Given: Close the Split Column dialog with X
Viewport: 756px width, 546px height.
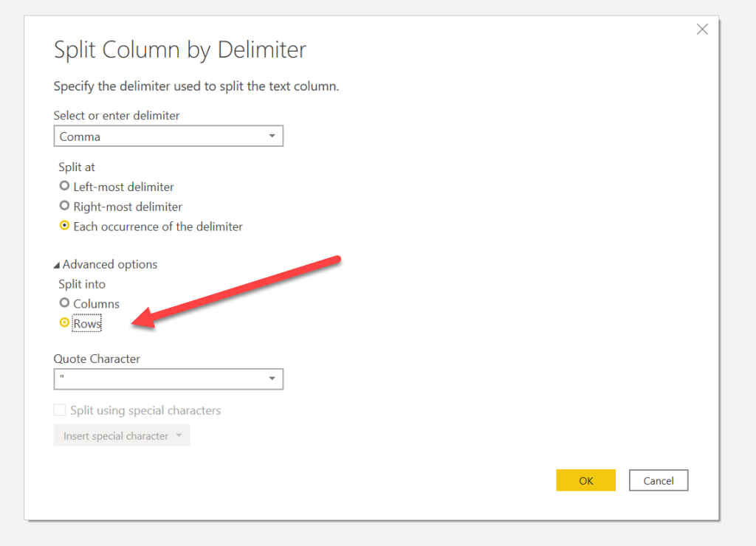Looking at the screenshot, I should [702, 30].
